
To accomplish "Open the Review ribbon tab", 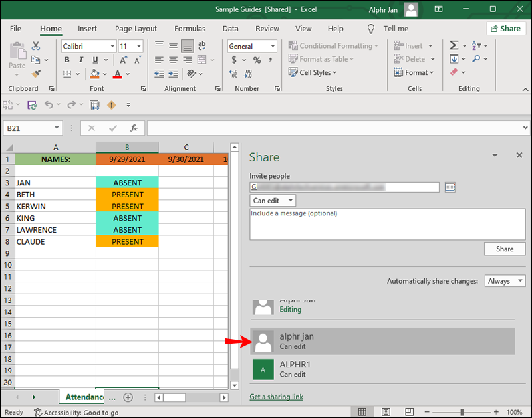I will pyautogui.click(x=267, y=29).
